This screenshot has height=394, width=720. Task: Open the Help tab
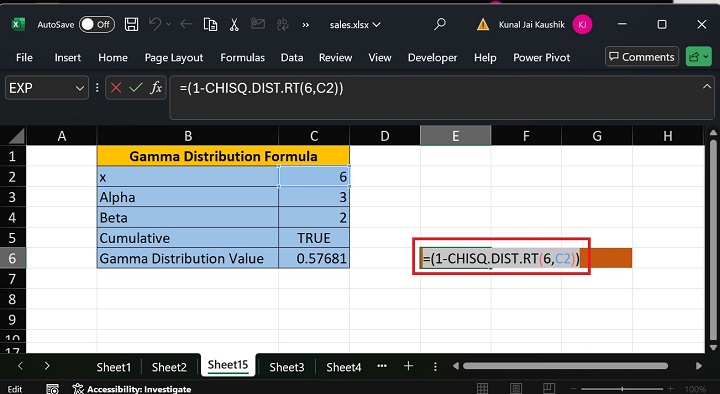pos(485,57)
